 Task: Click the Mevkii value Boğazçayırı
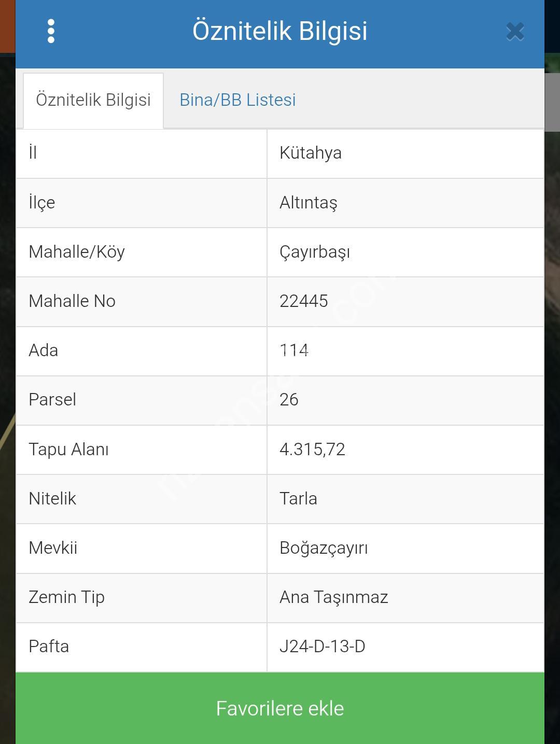point(324,548)
